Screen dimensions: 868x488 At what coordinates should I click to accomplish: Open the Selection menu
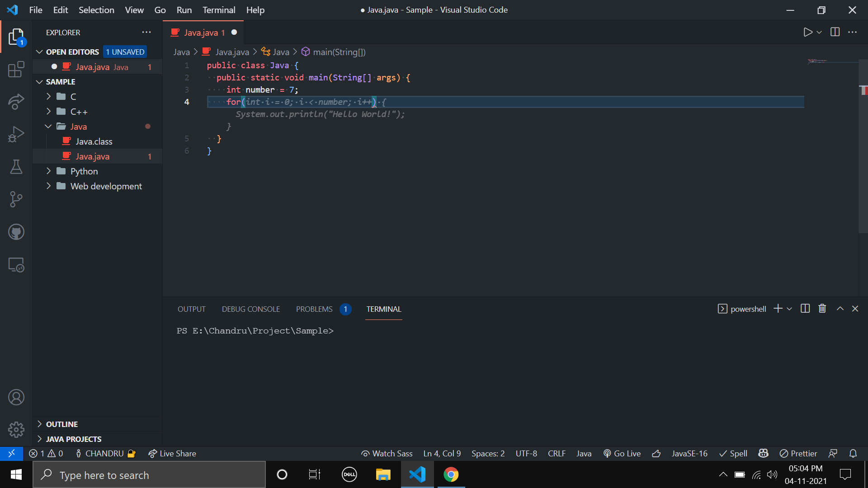[x=96, y=10]
